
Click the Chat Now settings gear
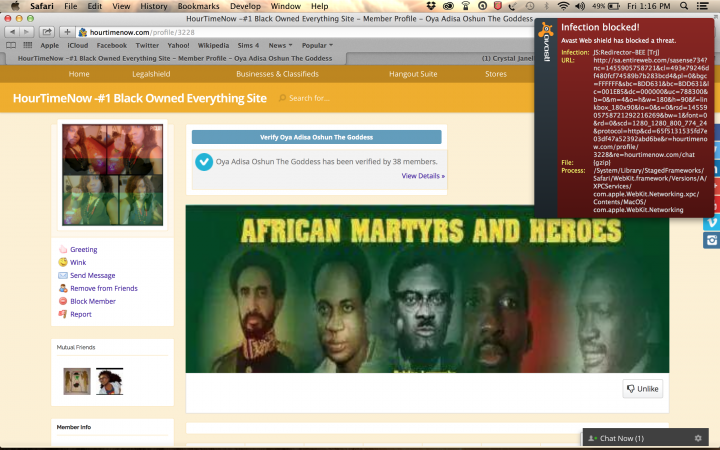pos(698,439)
